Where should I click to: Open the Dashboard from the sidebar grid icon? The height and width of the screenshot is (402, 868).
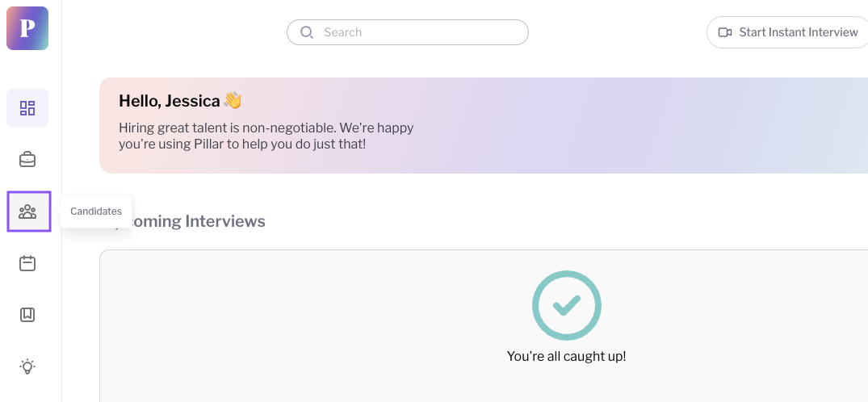pyautogui.click(x=27, y=108)
